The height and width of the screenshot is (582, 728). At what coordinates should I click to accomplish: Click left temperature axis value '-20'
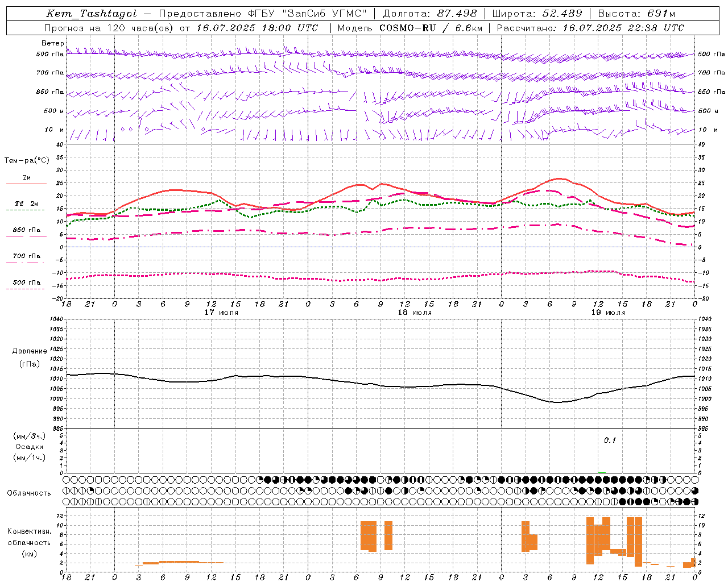(59, 298)
